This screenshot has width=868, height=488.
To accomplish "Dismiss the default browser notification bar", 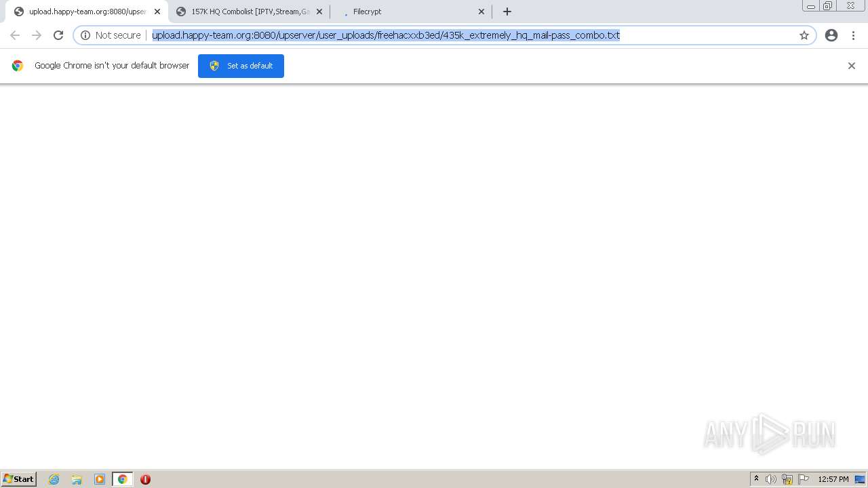I will point(852,66).
